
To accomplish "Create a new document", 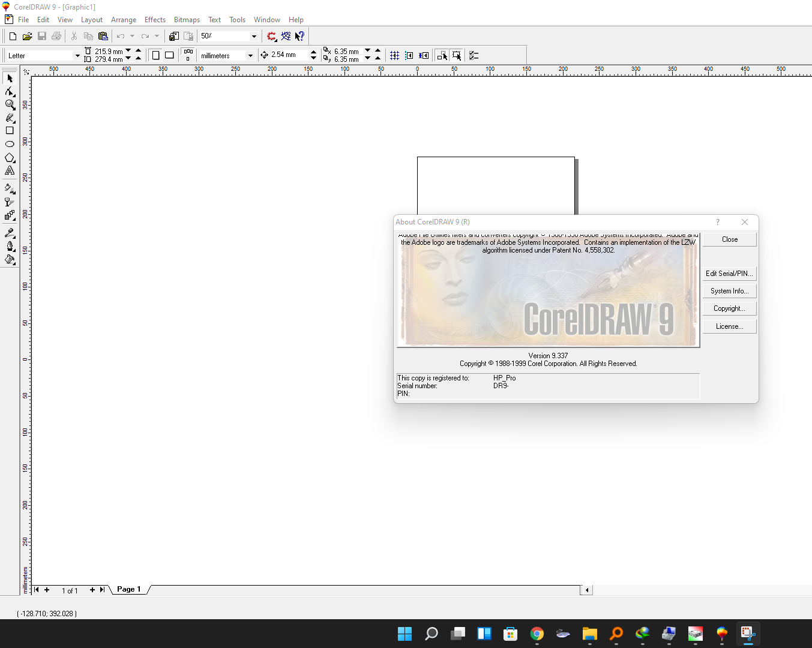I will tap(13, 36).
